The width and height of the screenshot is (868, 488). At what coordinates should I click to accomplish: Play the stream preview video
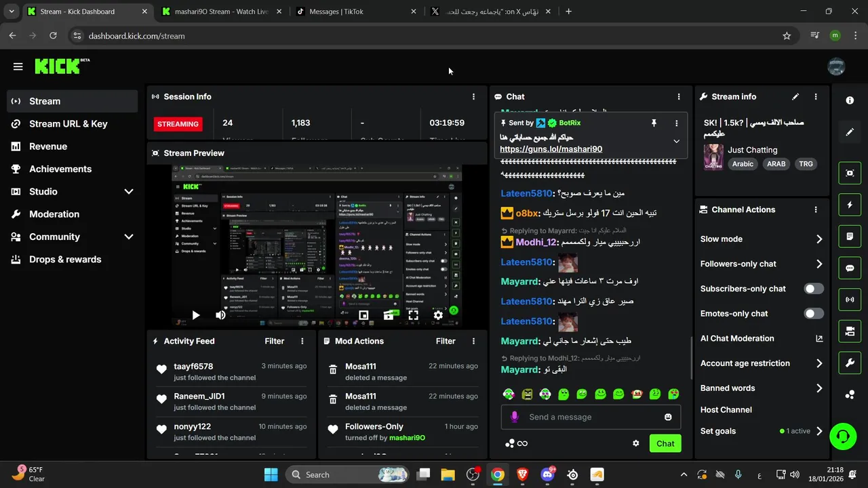coord(195,315)
